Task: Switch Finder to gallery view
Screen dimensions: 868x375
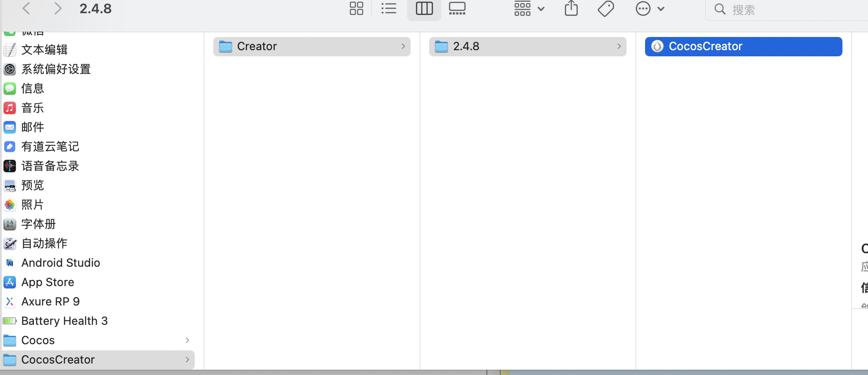Action: pyautogui.click(x=457, y=8)
